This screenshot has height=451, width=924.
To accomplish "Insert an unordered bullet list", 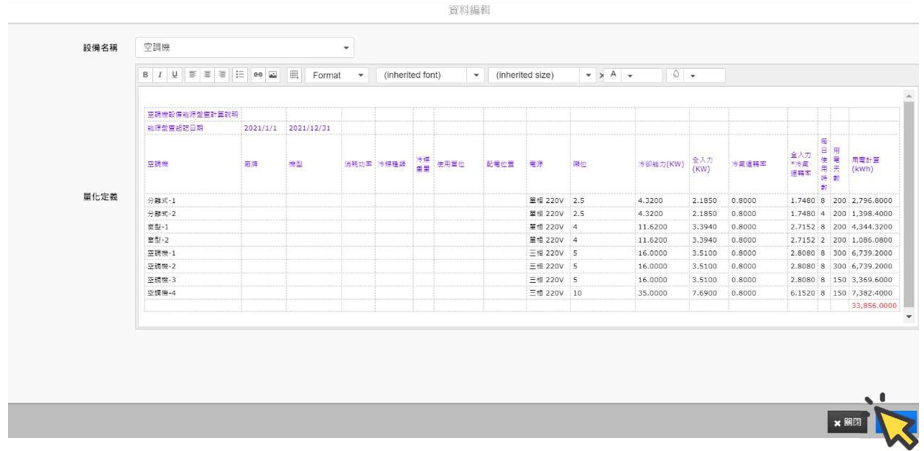I will tap(240, 75).
